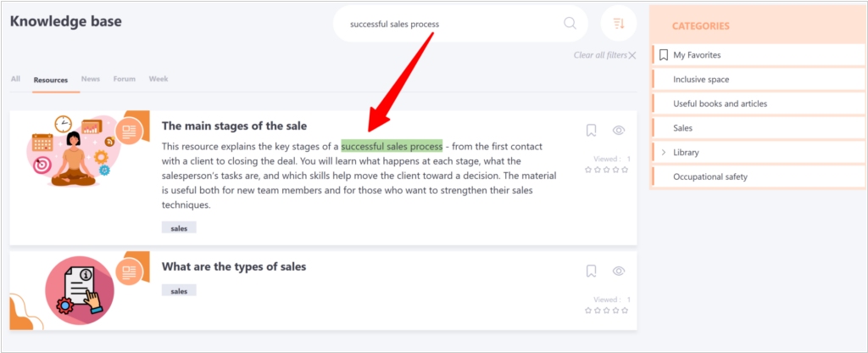Click resource type icon on first card
The width and height of the screenshot is (868, 353).
tap(129, 131)
